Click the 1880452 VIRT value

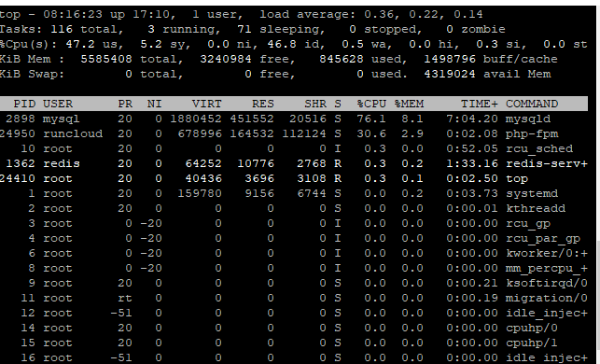tap(196, 119)
